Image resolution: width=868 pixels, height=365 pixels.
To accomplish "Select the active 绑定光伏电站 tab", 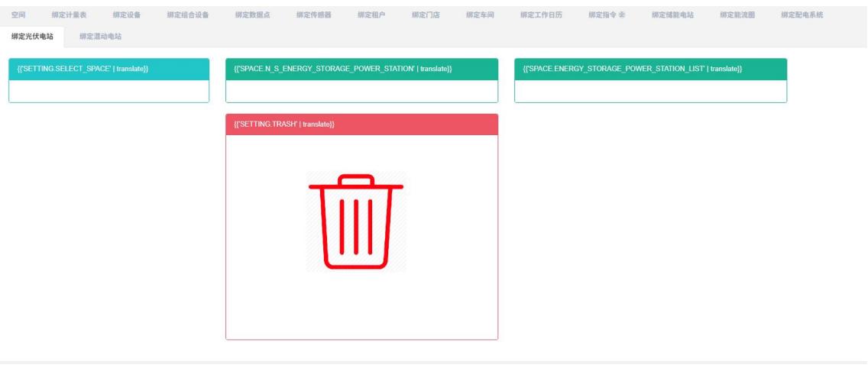I will [32, 37].
